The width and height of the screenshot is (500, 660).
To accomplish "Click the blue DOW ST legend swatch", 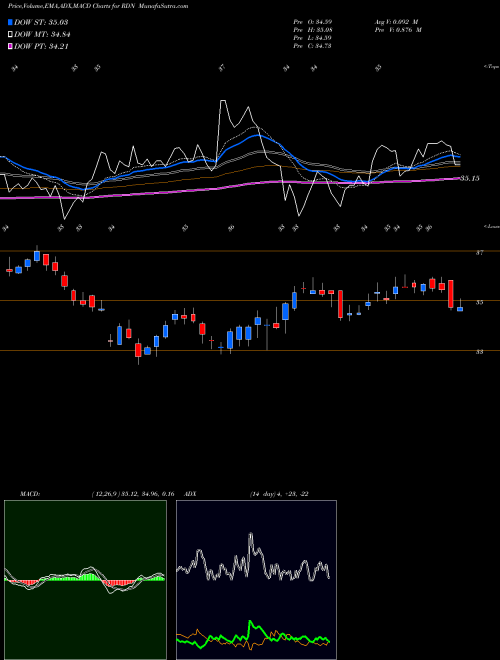I will click(10, 22).
